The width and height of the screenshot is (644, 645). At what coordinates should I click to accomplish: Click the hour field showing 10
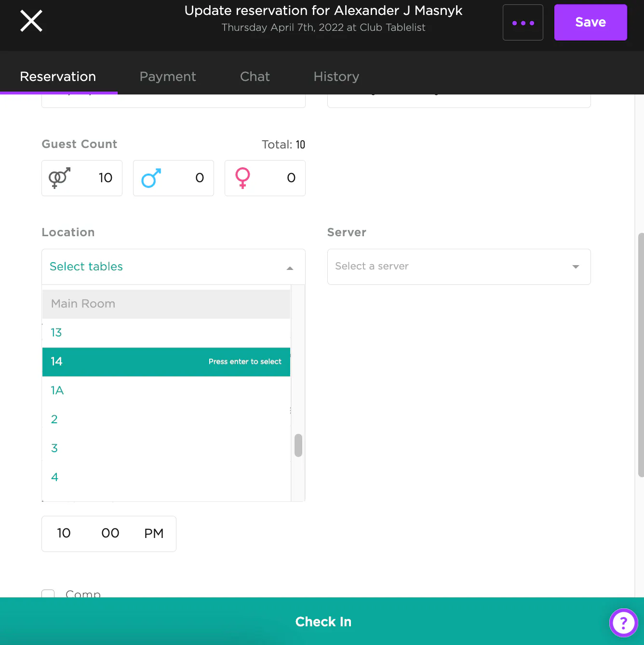coord(64,533)
